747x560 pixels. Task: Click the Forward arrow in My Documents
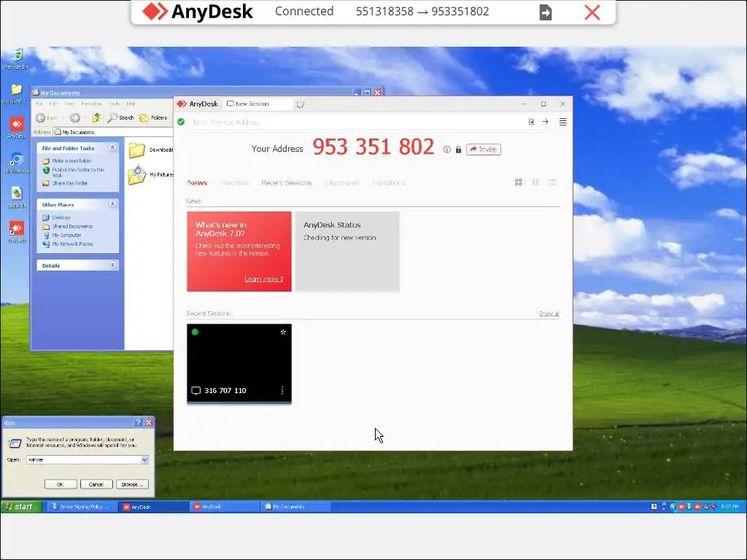[75, 117]
